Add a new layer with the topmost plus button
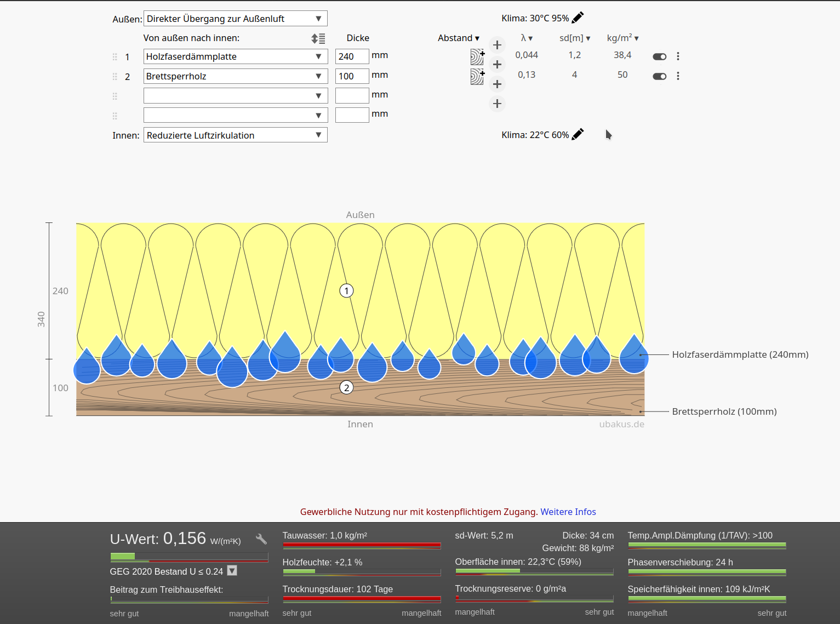 tap(497, 45)
